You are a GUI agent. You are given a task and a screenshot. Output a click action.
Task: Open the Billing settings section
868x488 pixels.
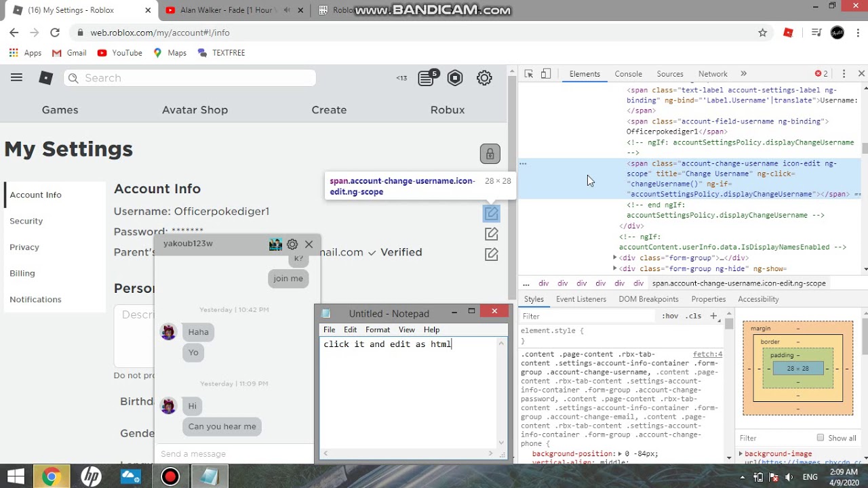[22, 273]
